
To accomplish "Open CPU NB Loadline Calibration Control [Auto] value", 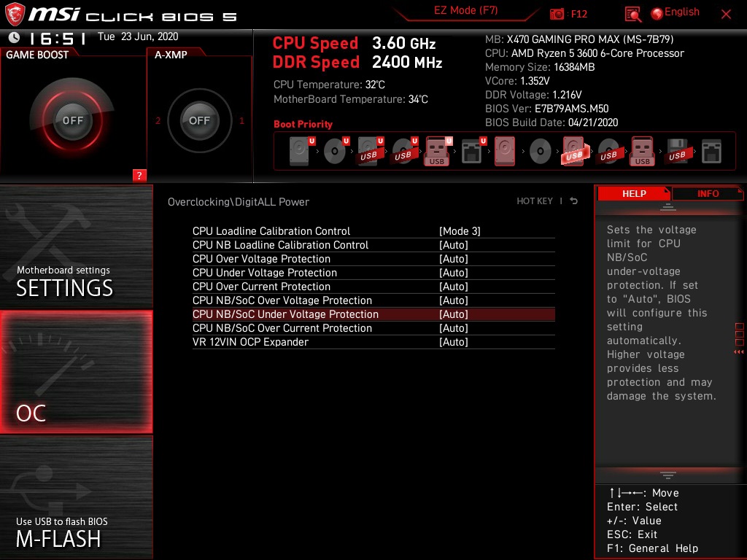I will pyautogui.click(x=454, y=245).
